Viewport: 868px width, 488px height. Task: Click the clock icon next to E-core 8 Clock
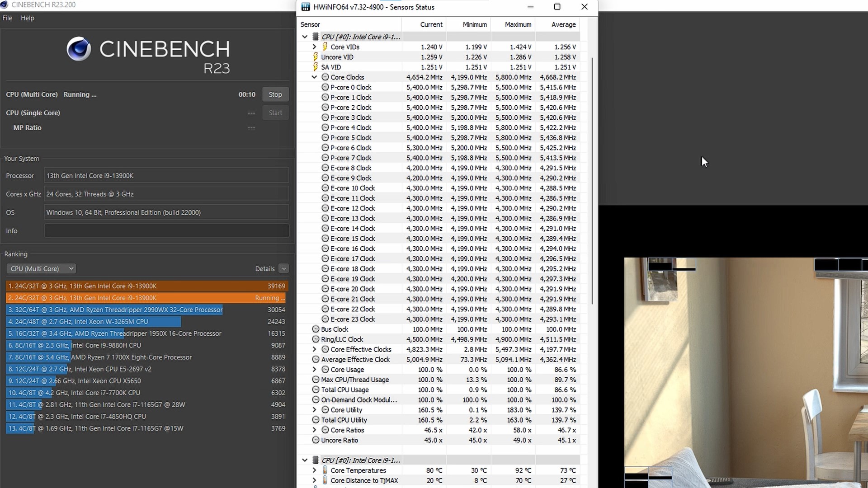tap(325, 168)
